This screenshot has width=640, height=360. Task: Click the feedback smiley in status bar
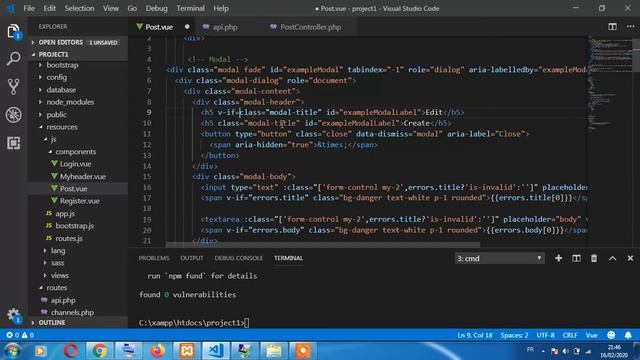click(x=611, y=335)
